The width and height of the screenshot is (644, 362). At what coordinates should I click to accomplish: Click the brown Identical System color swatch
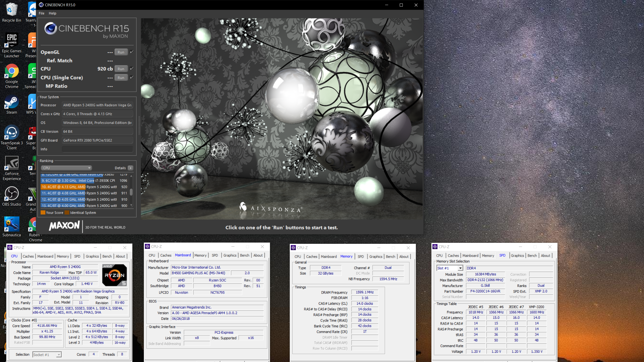pos(67,213)
